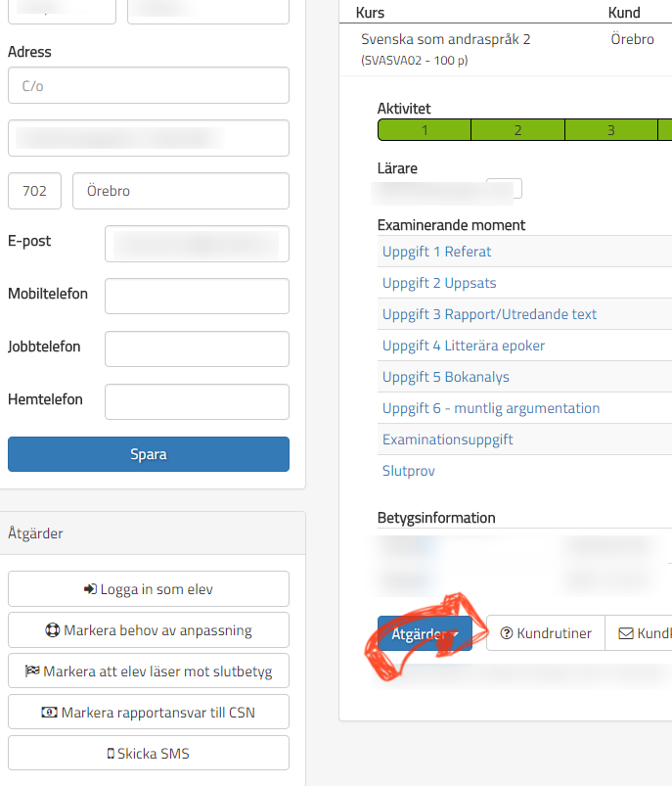Click the Mobiltelefon input field
This screenshot has width=672, height=786.
(197, 296)
